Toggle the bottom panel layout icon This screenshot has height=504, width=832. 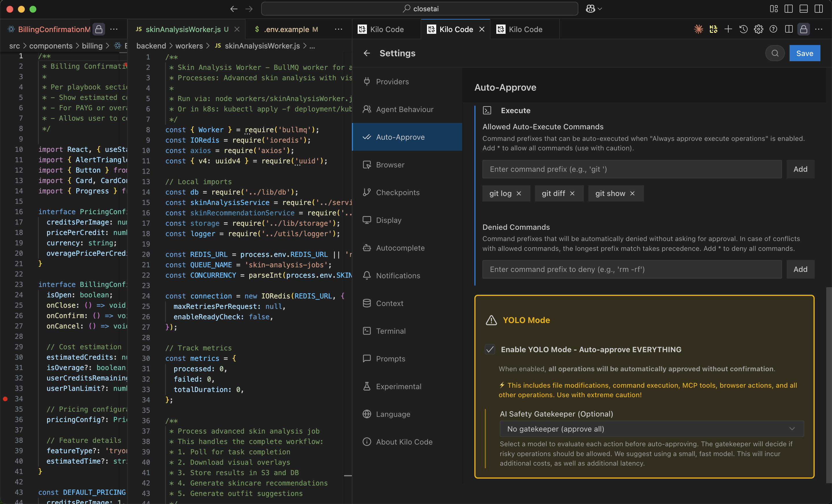tap(803, 9)
